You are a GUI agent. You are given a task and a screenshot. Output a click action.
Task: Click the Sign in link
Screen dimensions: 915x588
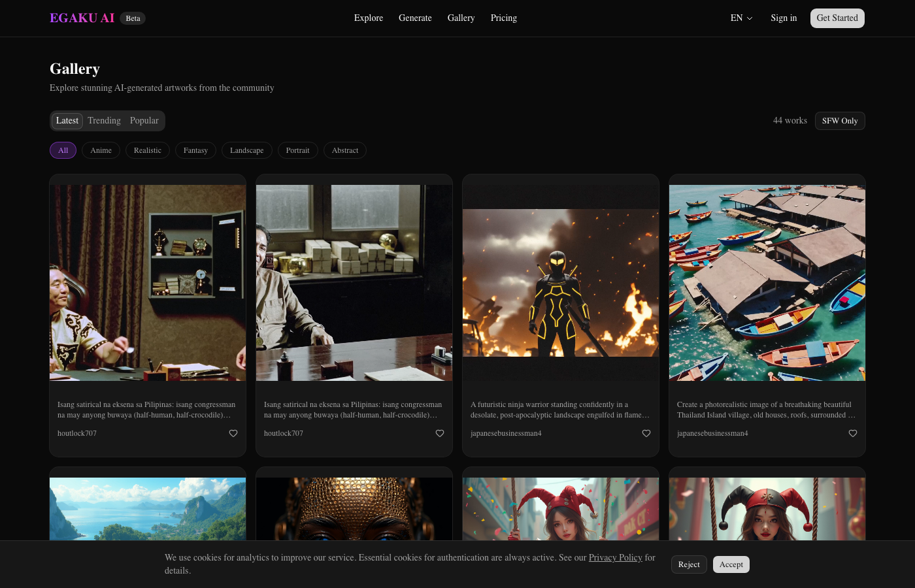pos(784,18)
